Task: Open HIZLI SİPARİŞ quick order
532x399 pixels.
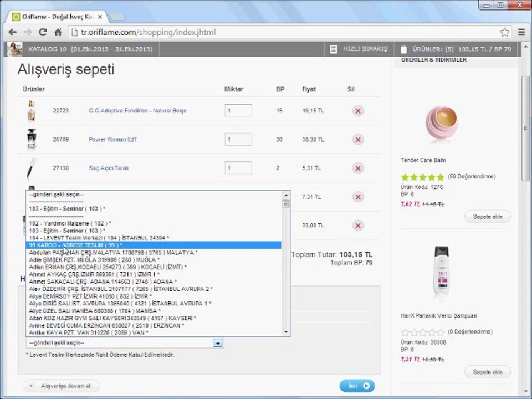Action: [x=365, y=49]
